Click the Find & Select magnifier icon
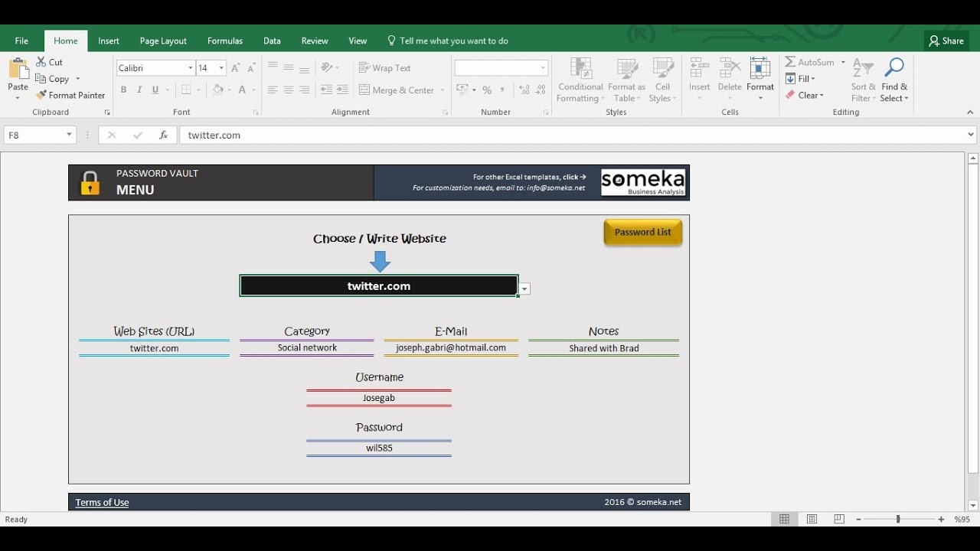Screen dimensions: 980x551 [x=893, y=68]
